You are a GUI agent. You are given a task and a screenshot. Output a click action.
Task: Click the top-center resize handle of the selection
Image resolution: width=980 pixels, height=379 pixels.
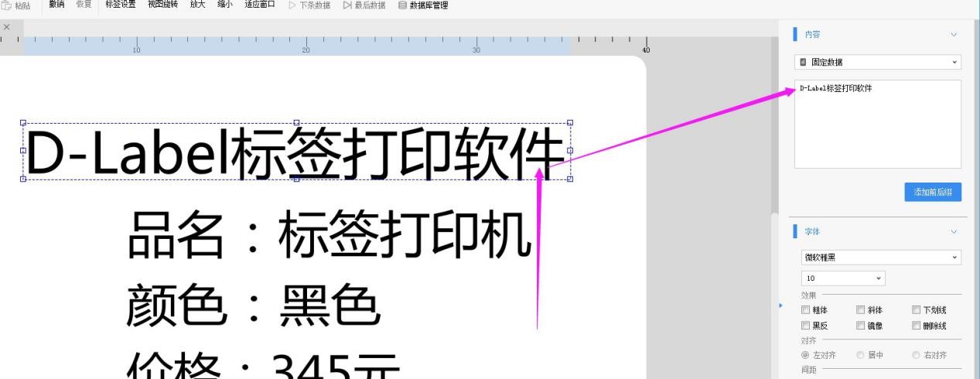tap(296, 122)
